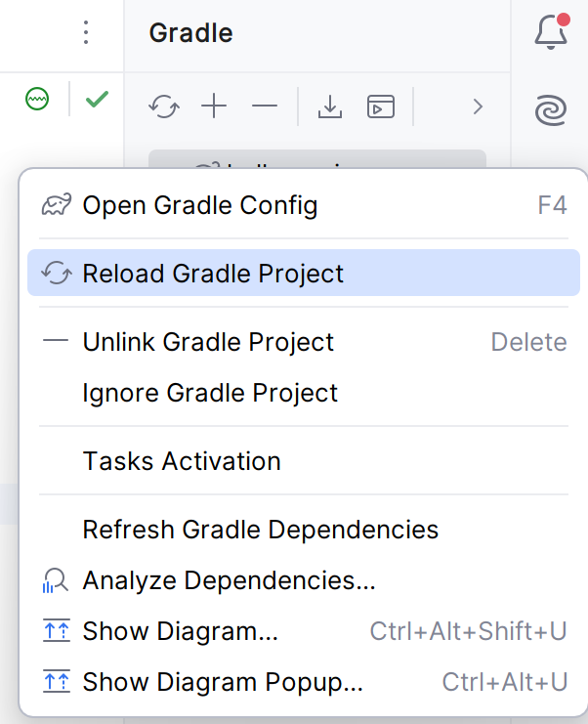Screen dimensions: 588x724
Task: Choose Reload Gradle Project
Action: [x=213, y=274]
